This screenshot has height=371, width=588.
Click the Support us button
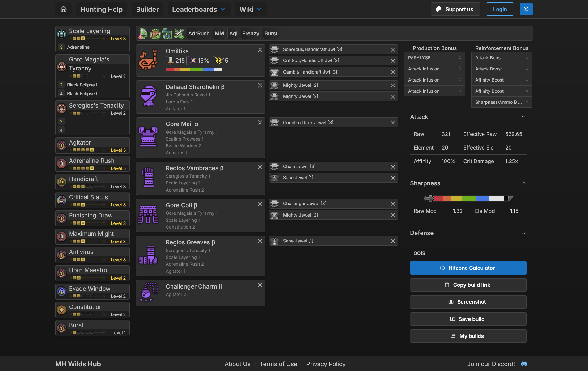tap(455, 9)
